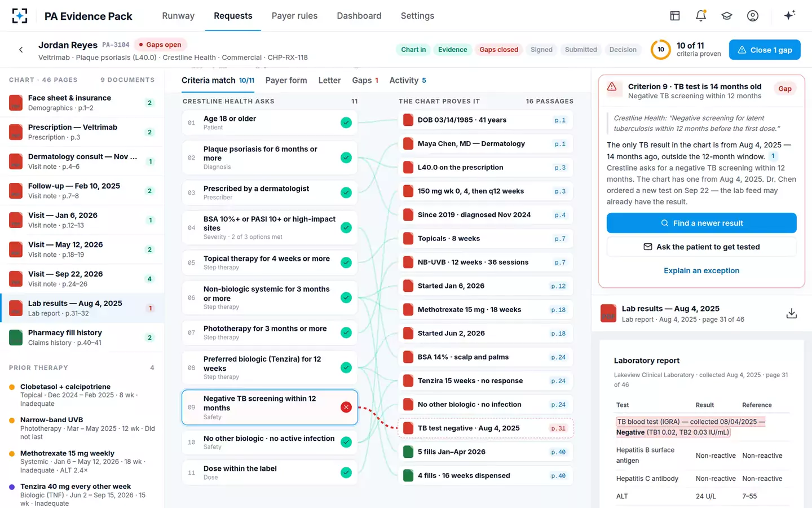Screen dimensions: 812x508
Task: Open the Gaps 1 tab
Action: [365, 80]
